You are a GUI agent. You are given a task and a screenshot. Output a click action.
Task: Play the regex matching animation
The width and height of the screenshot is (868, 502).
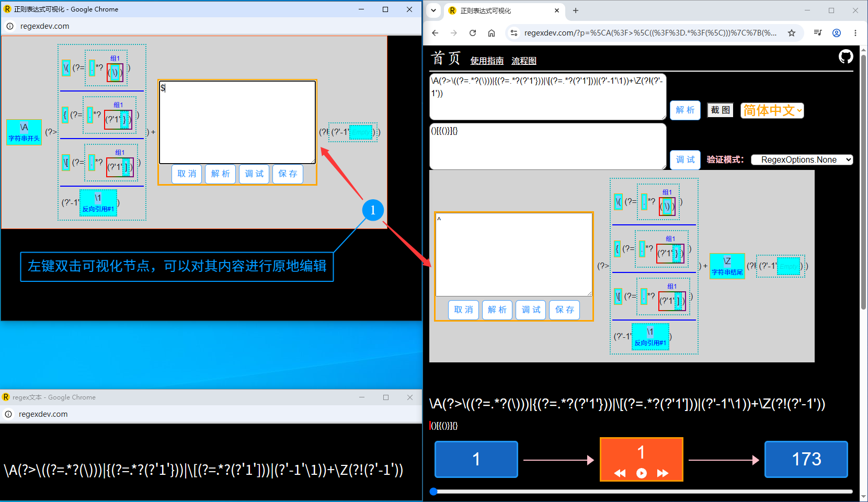[642, 473]
